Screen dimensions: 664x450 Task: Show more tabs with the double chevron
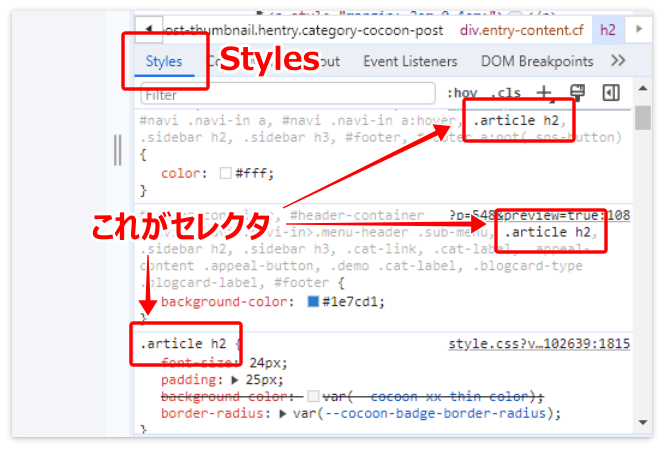(618, 61)
